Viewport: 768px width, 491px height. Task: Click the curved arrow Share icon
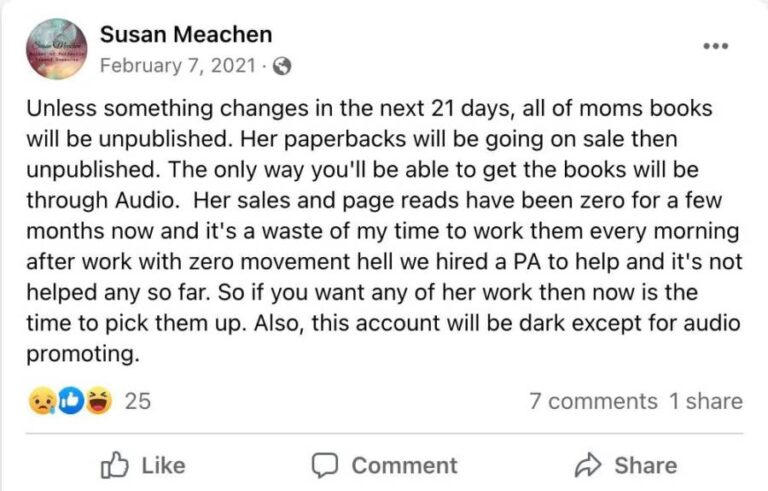coord(586,465)
